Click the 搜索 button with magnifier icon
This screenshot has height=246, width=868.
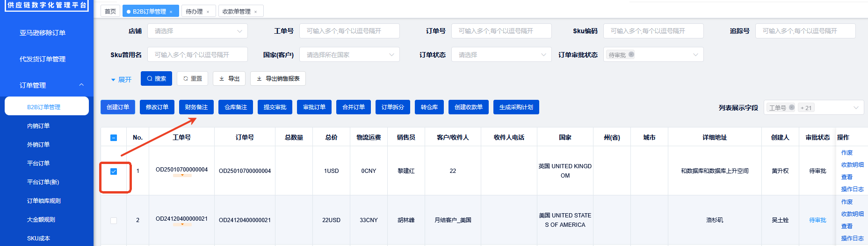coord(157,79)
